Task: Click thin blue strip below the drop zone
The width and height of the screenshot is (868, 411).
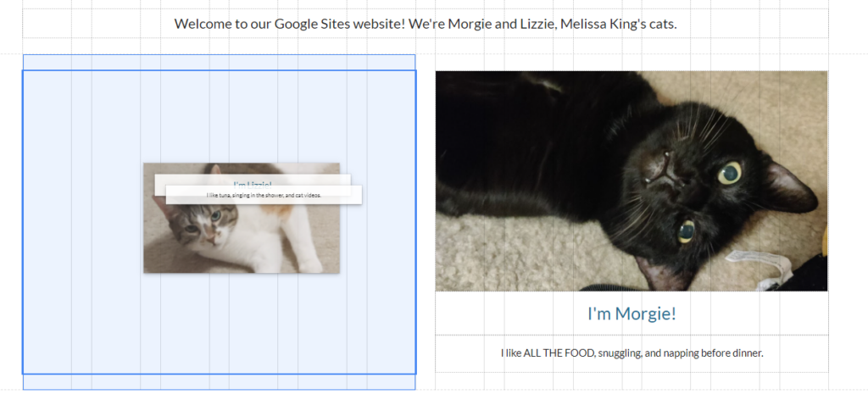Action: point(219,382)
